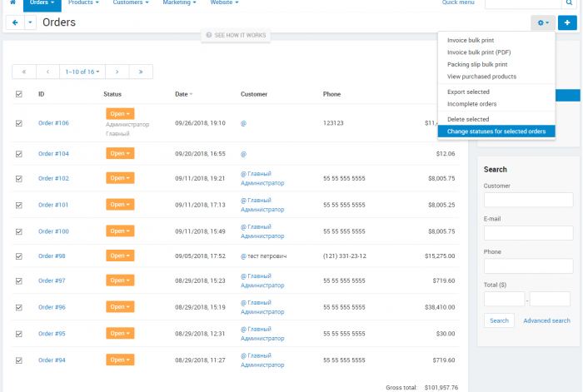Uncheck the Order #94 checkbox
This screenshot has height=392, width=583.
point(19,360)
